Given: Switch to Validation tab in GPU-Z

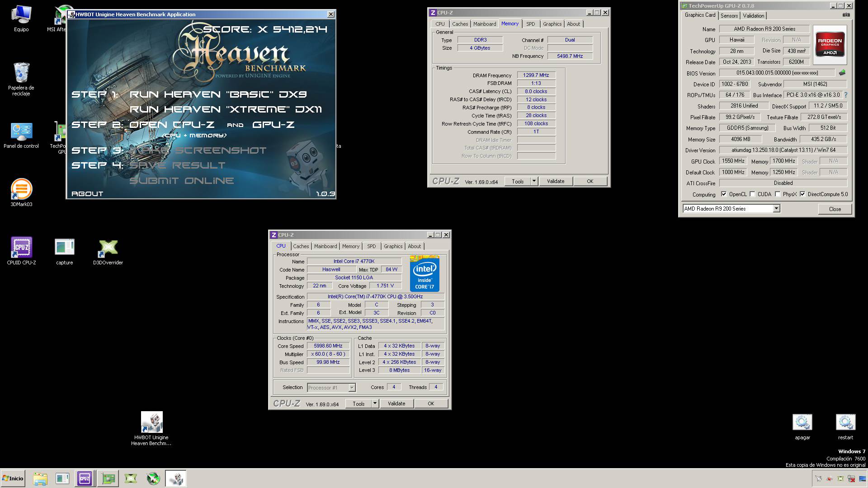Looking at the screenshot, I should (x=754, y=16).
